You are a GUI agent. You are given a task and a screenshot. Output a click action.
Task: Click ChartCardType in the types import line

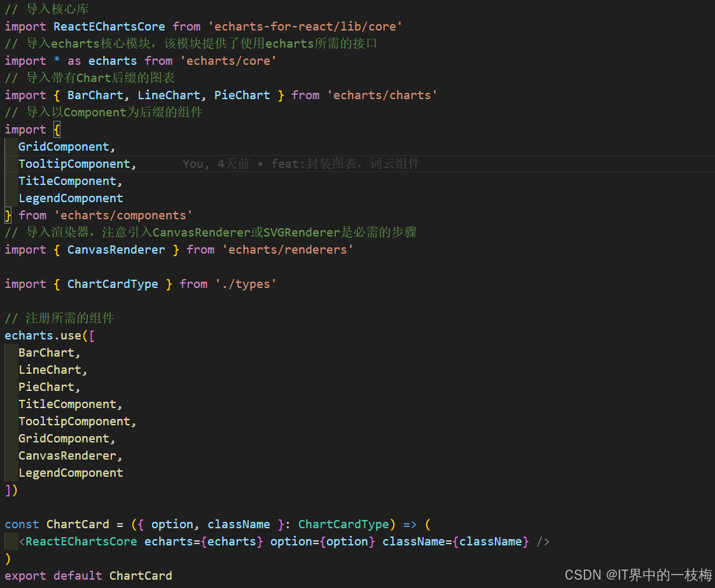pyautogui.click(x=113, y=284)
